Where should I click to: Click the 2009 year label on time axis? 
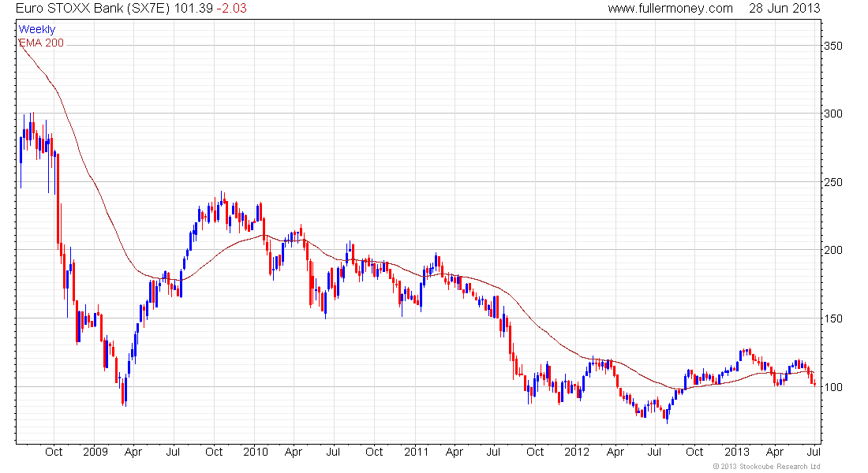(95, 452)
